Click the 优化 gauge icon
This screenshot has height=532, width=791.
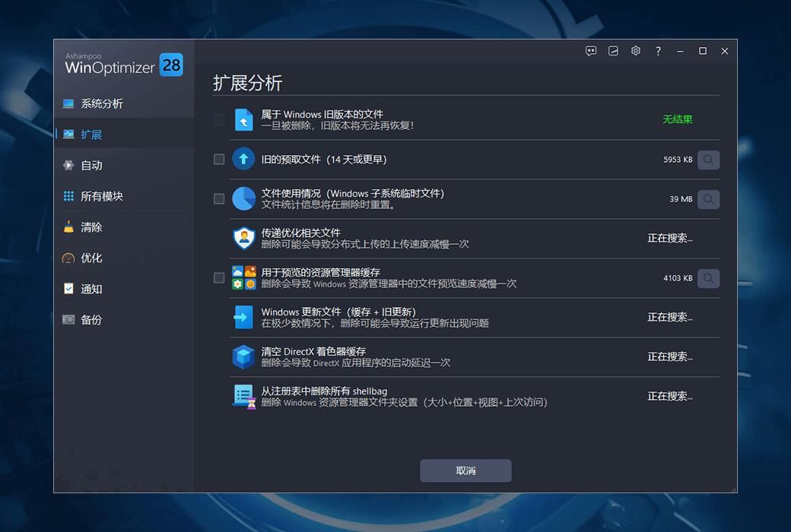[68, 258]
